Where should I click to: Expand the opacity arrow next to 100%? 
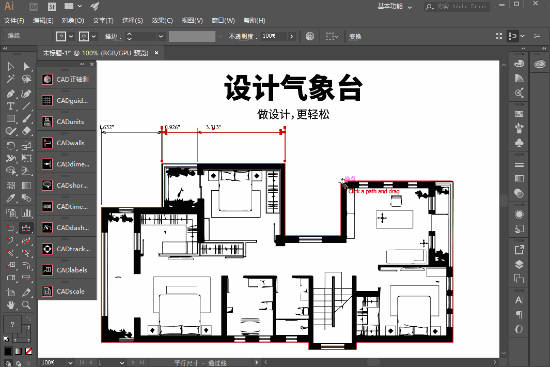(292, 36)
